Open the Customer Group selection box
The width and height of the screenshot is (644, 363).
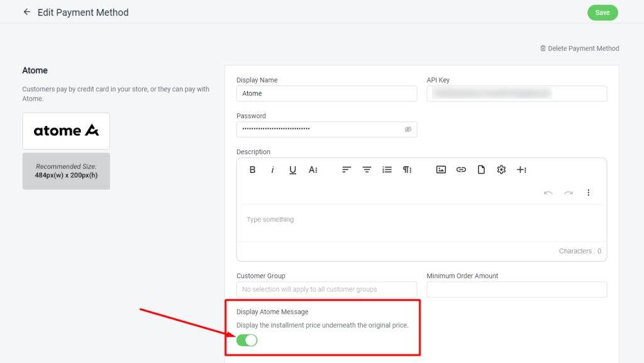click(x=326, y=289)
